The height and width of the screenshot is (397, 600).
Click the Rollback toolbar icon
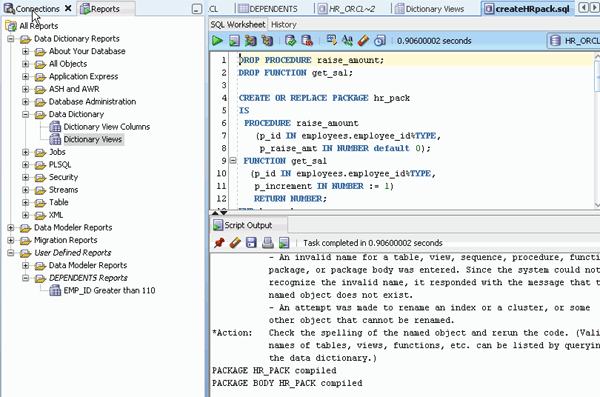click(307, 40)
